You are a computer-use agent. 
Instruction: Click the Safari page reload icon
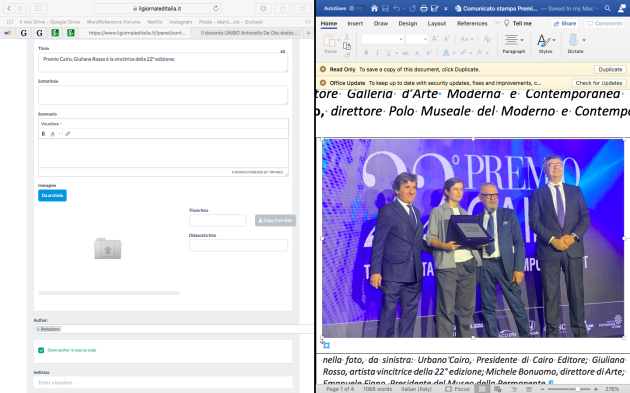click(x=216, y=8)
